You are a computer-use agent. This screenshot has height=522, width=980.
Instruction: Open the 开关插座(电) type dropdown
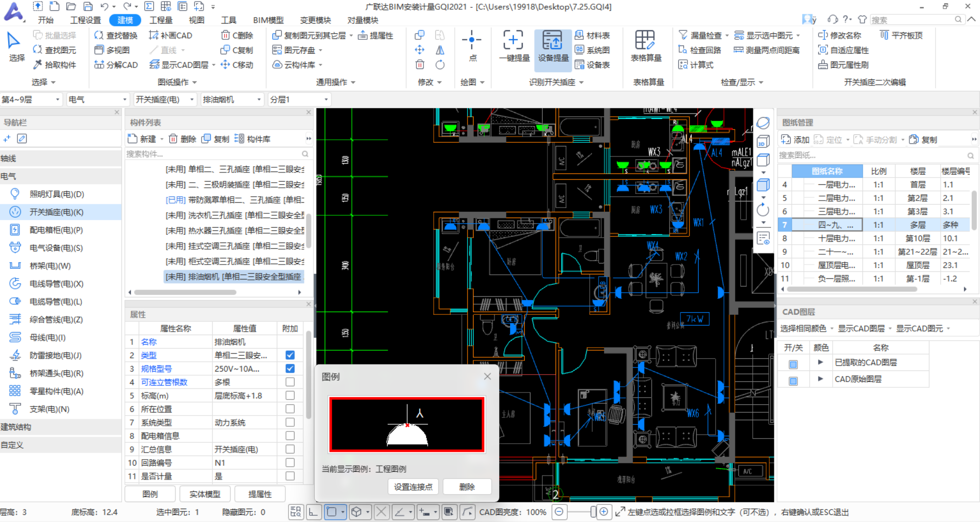165,99
